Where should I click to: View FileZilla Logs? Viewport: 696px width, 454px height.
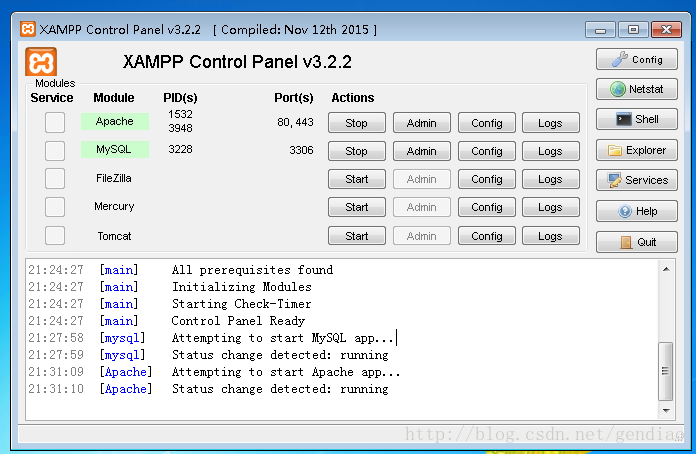(551, 179)
